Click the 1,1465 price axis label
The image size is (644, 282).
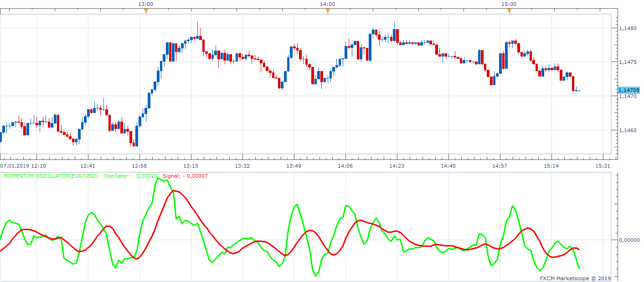628,131
